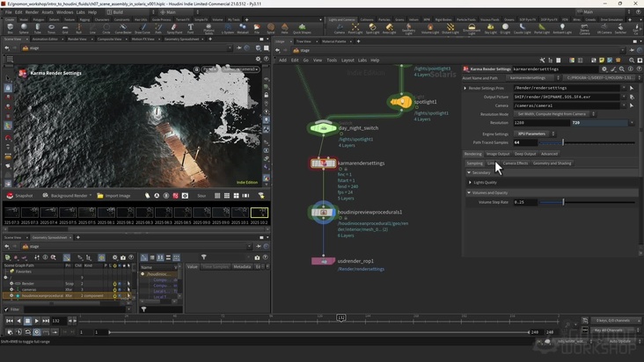Select the karmarendersettings node
644x362 pixels.
(323, 163)
